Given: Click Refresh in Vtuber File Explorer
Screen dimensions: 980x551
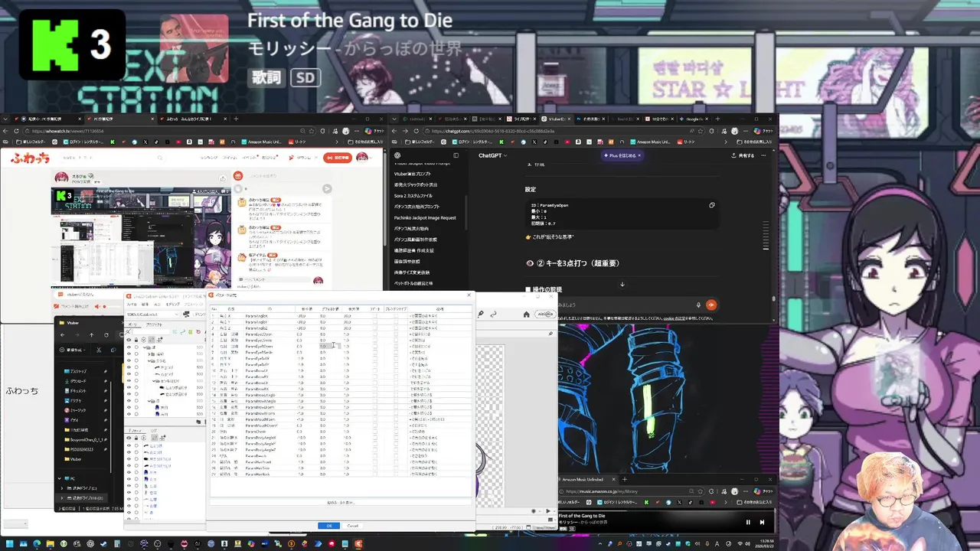Looking at the screenshot, I should click(106, 335).
